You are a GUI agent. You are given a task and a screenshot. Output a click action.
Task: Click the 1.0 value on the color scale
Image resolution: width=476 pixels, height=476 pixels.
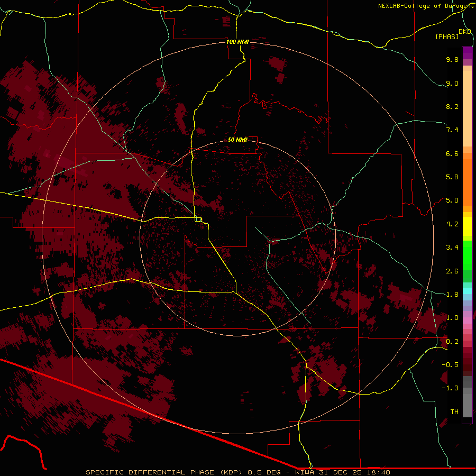[452, 318]
